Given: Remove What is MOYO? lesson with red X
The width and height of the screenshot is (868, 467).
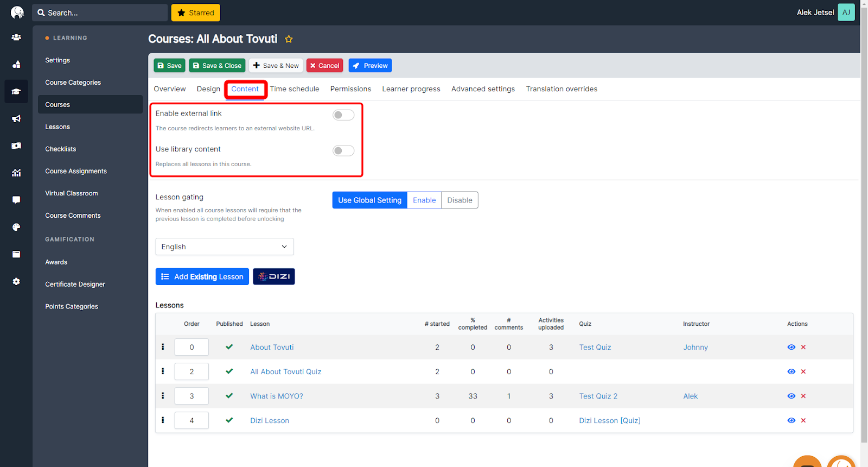Looking at the screenshot, I should coord(803,396).
